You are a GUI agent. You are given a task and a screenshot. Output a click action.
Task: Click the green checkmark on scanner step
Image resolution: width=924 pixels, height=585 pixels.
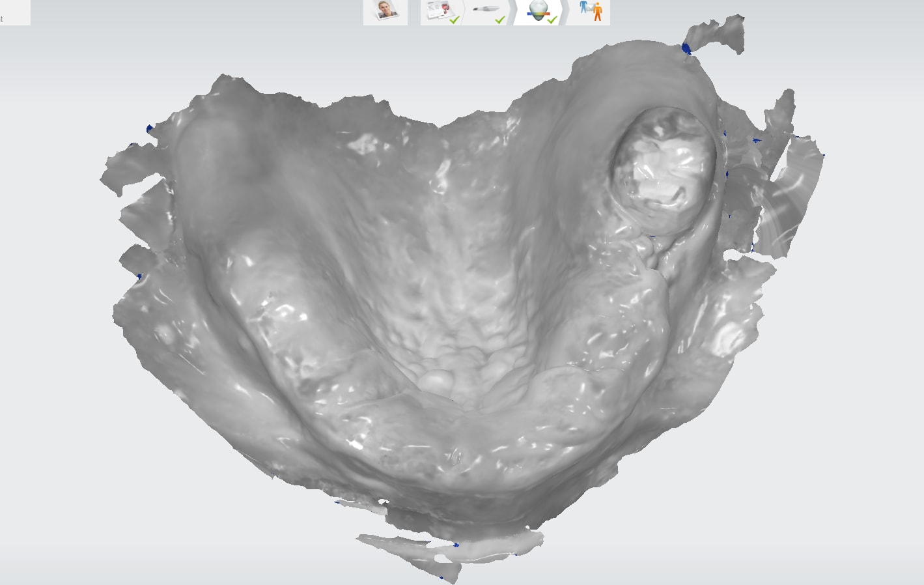pyautogui.click(x=500, y=20)
